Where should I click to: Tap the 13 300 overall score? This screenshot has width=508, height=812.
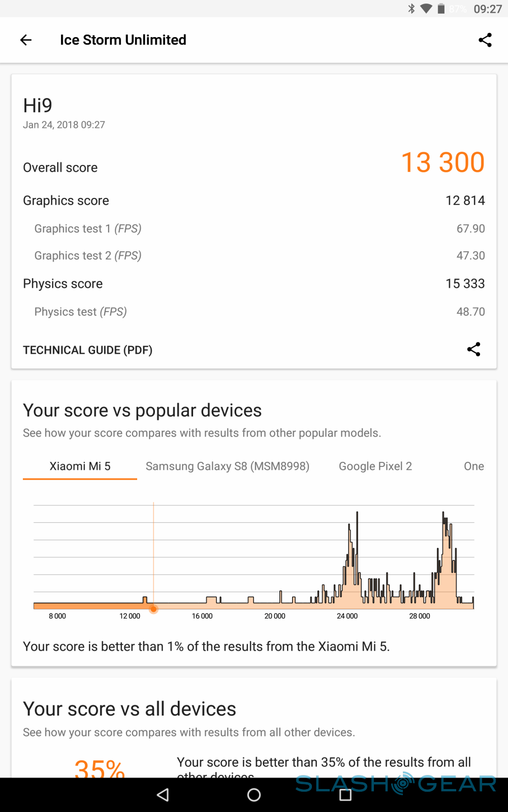(x=442, y=162)
